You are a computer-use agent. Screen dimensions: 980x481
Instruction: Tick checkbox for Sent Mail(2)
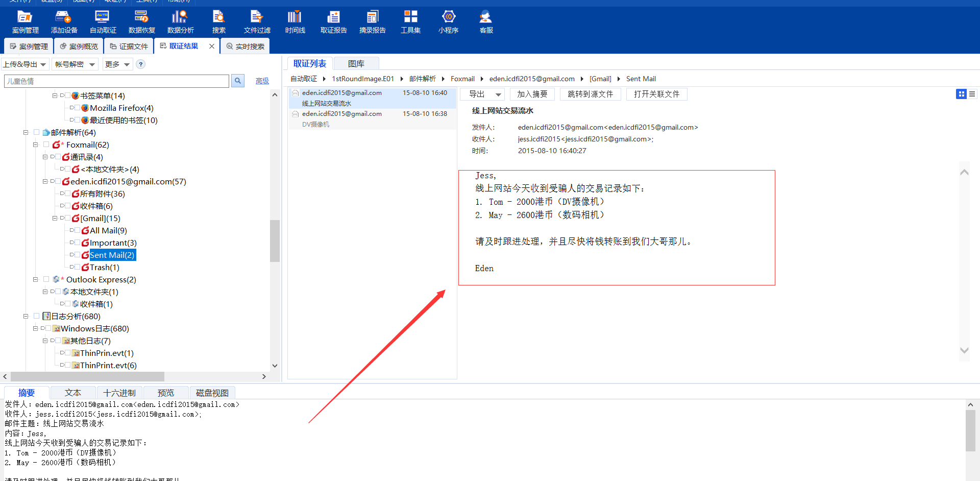pos(78,255)
